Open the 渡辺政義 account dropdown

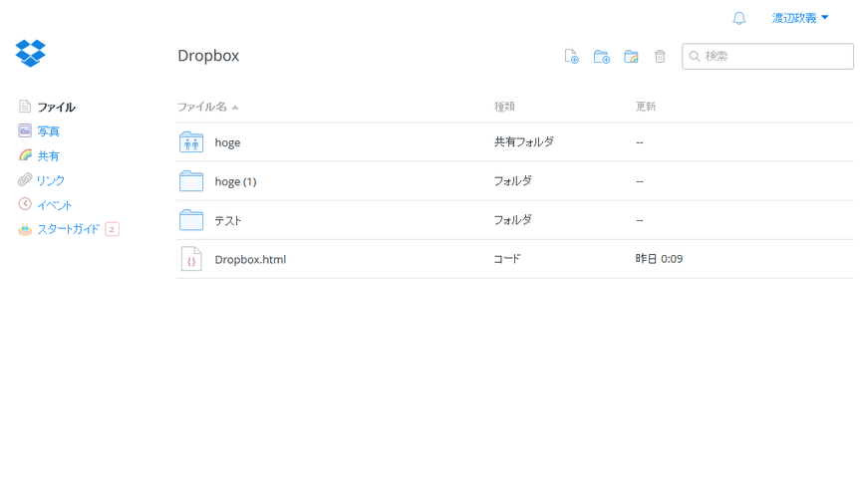click(800, 18)
